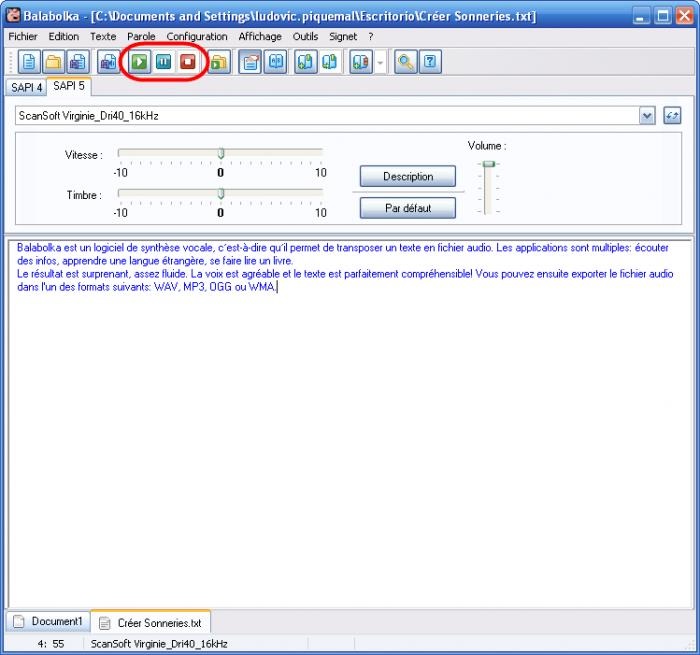Click the Save audio file icon

click(108, 62)
